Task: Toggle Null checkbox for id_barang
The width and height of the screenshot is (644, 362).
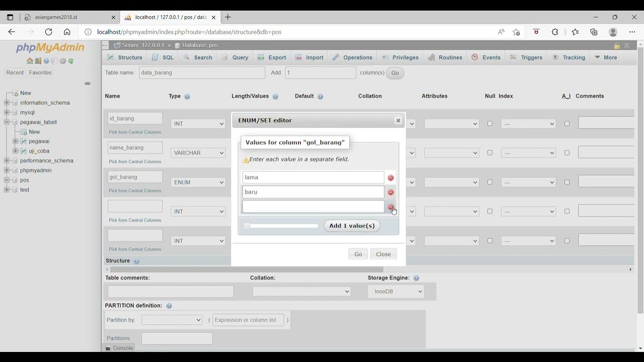Action: pos(490,124)
